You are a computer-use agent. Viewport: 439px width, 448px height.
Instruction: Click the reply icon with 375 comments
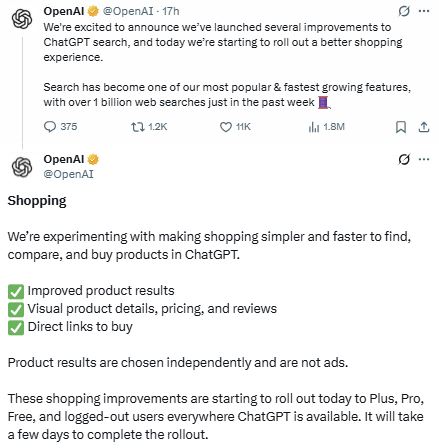click(x=50, y=127)
